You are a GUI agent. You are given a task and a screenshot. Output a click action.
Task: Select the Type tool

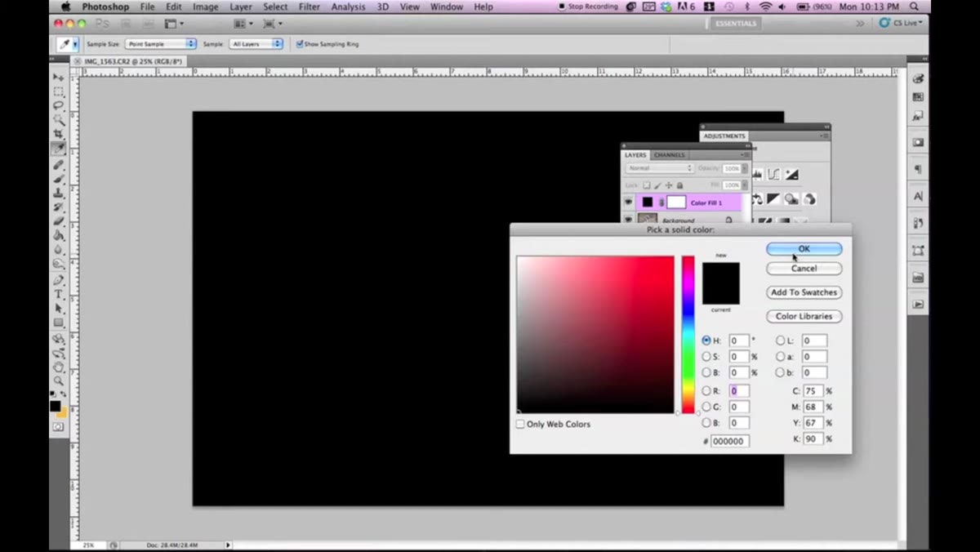pos(59,294)
